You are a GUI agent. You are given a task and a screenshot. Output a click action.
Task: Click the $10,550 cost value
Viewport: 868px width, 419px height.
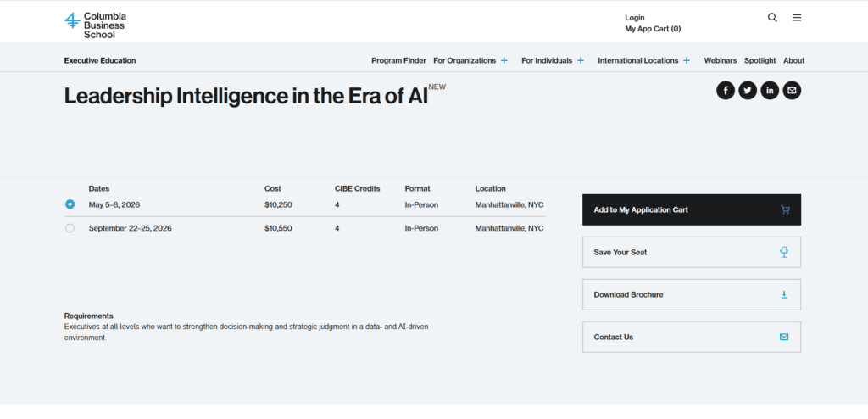[278, 228]
